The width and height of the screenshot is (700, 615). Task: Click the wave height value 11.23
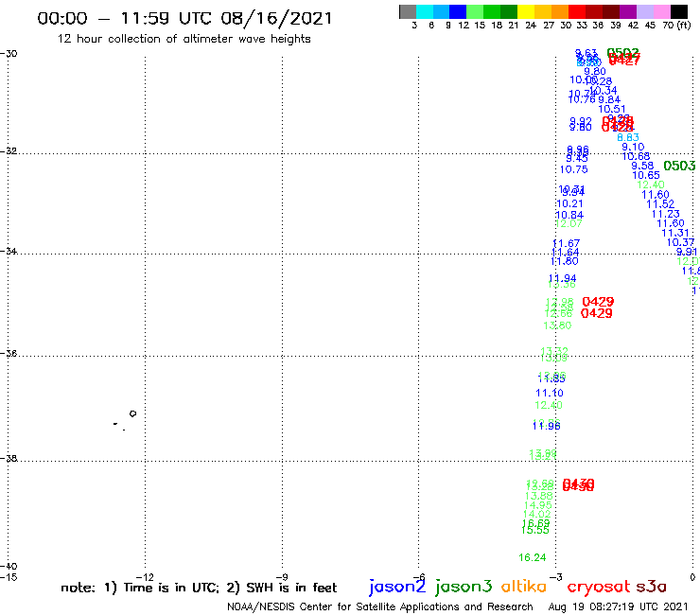[666, 214]
